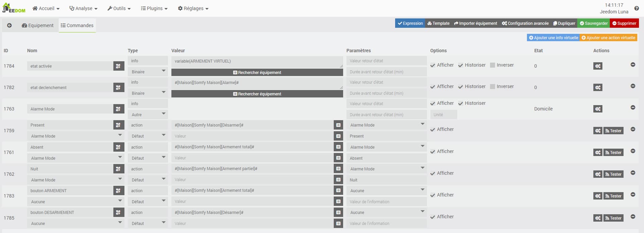Image resolution: width=644 pixels, height=233 pixels.
Task: Open the Plugins menu
Action: 154,8
